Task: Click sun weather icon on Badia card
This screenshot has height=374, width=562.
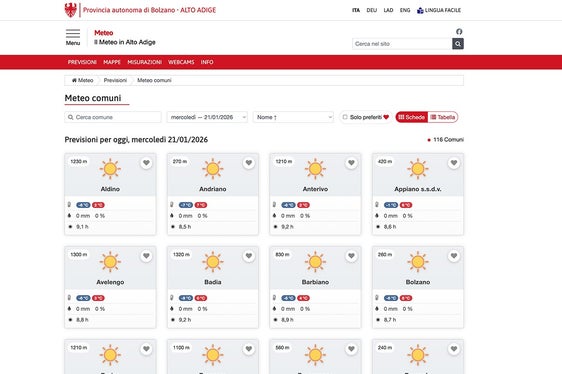Action: pyautogui.click(x=213, y=261)
